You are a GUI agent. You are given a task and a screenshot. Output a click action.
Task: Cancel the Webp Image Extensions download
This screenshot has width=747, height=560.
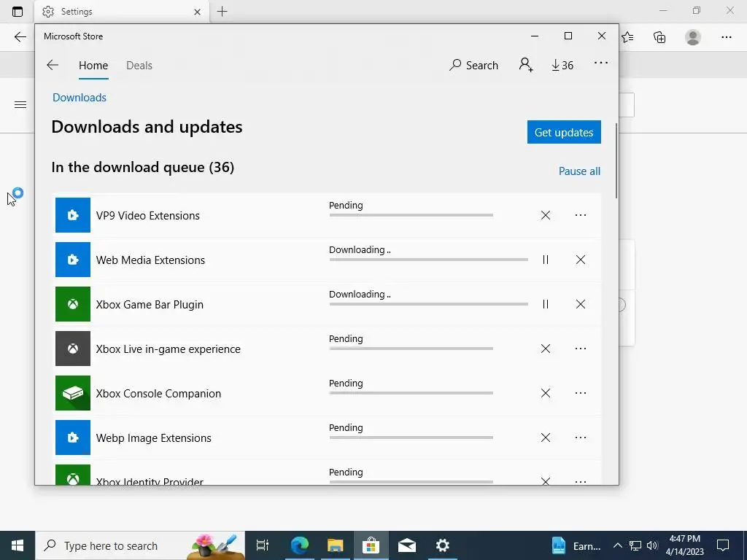[x=546, y=437]
